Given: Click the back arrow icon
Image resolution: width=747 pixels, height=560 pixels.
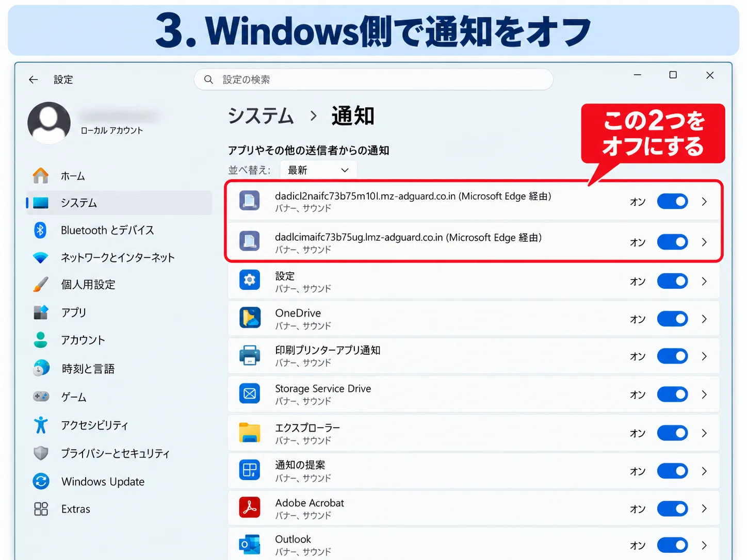Looking at the screenshot, I should [34, 79].
